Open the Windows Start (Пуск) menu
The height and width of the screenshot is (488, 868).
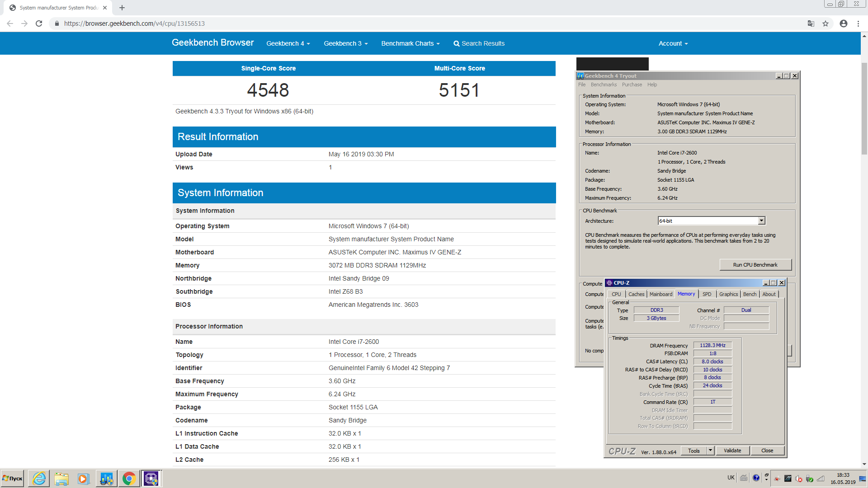tap(13, 479)
